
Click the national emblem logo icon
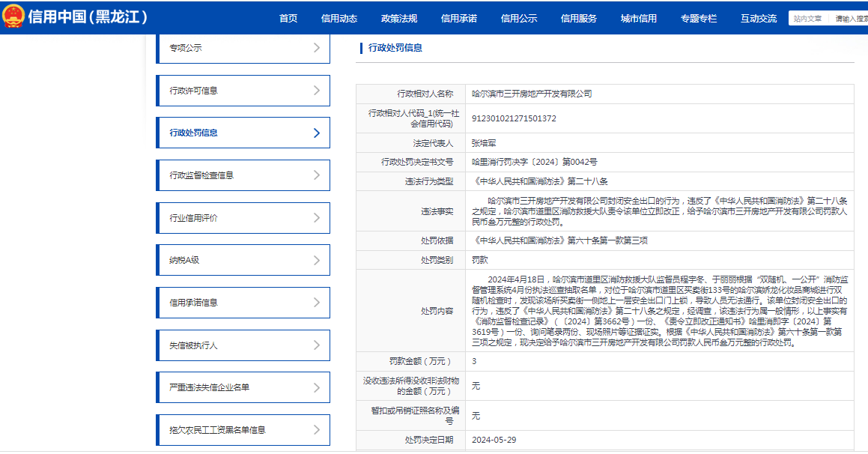point(13,16)
